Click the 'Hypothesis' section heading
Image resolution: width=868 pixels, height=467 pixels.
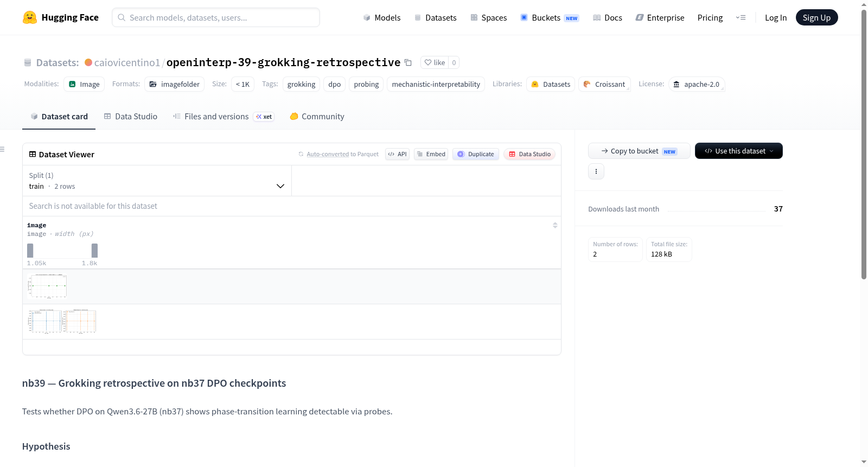tap(46, 446)
